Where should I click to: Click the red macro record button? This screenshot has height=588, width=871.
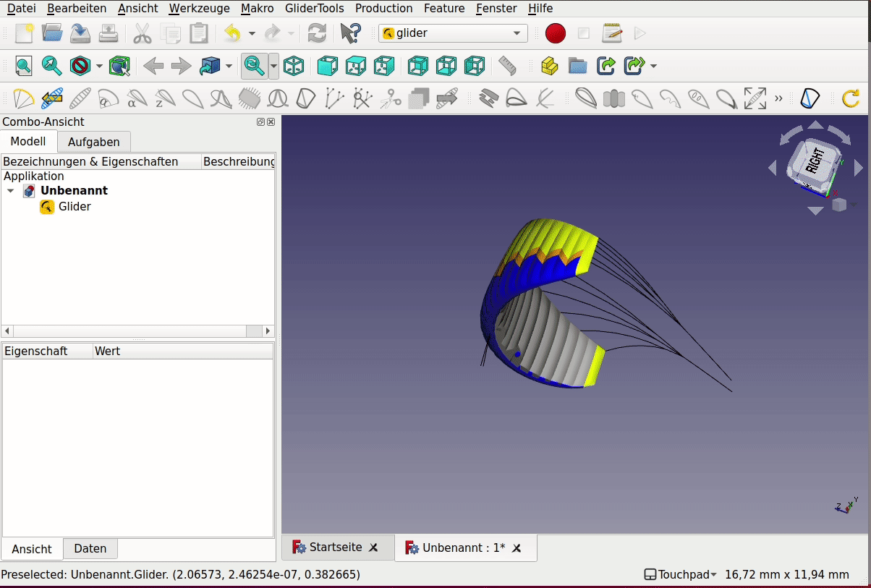point(555,33)
